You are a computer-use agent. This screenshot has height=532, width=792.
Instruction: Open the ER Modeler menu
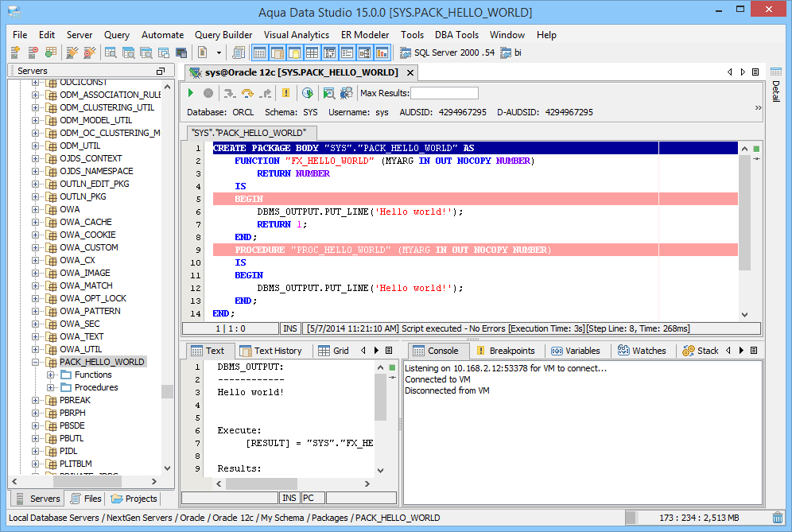[365, 35]
